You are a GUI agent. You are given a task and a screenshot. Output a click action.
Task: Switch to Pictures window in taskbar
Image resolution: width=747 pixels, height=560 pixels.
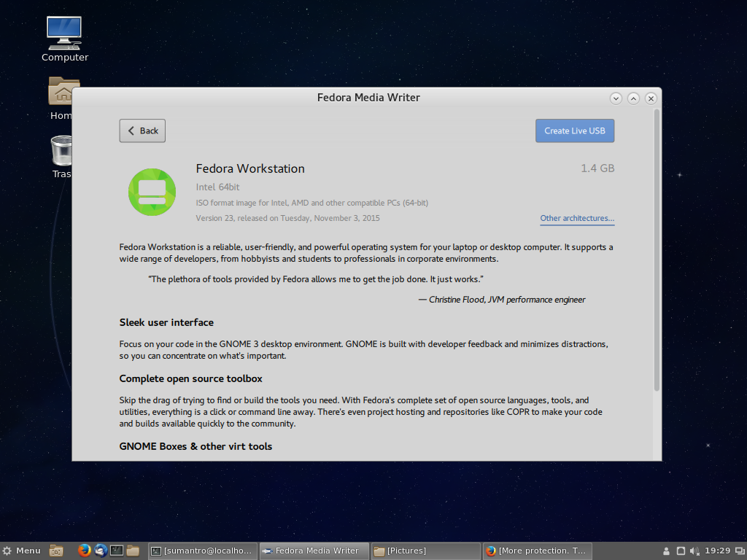tap(425, 551)
